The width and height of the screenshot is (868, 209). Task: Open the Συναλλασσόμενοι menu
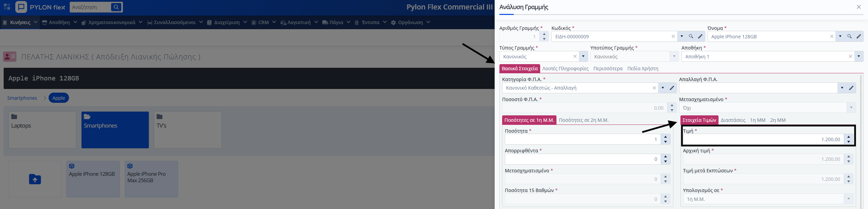click(x=175, y=22)
